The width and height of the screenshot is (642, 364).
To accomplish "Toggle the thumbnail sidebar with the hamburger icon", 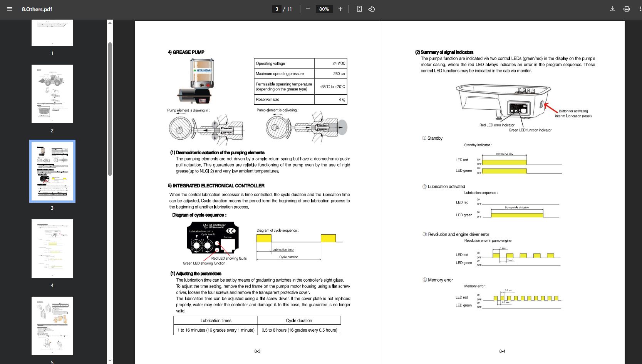I will 9,9.
